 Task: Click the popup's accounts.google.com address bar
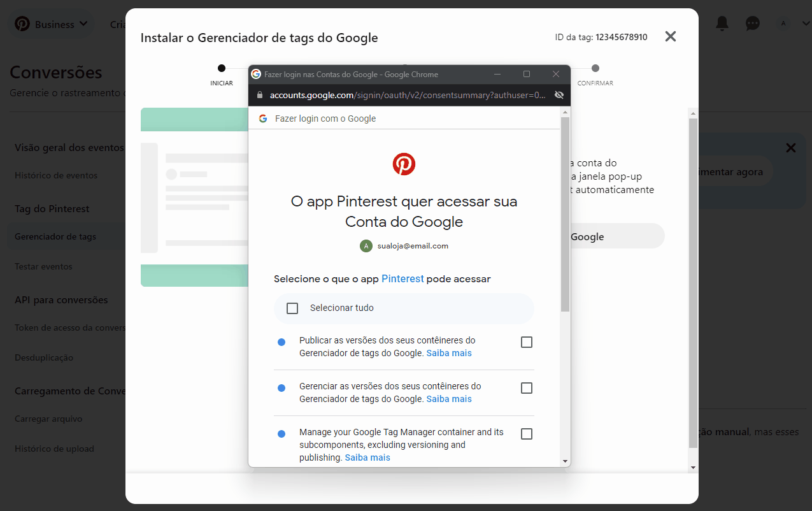pos(408,95)
